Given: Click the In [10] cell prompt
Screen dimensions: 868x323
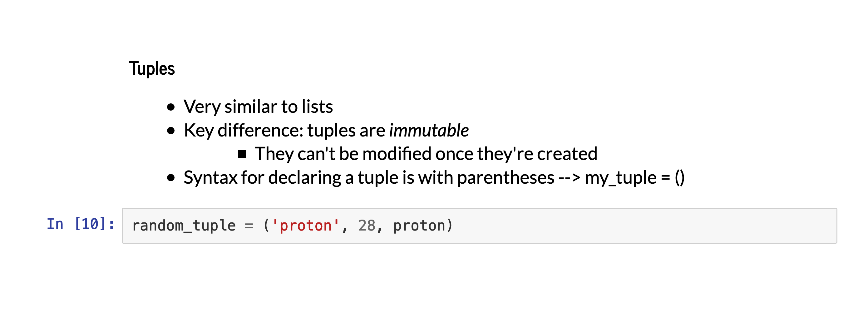Looking at the screenshot, I should click(x=81, y=224).
